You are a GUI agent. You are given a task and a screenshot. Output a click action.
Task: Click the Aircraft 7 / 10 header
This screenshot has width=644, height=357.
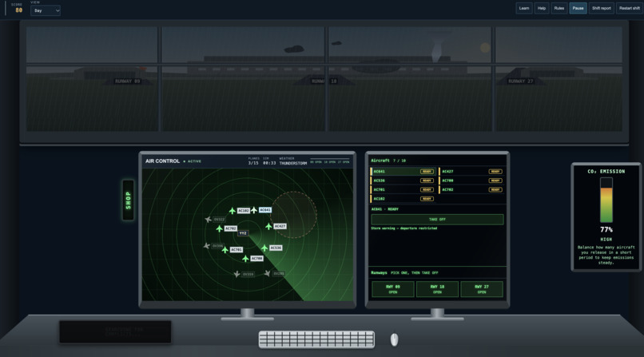(x=388, y=161)
